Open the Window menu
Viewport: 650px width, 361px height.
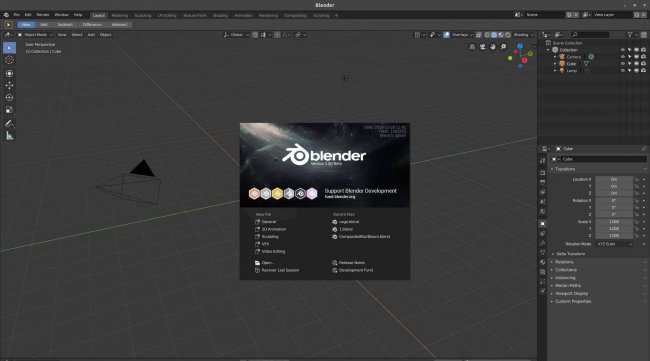click(61, 15)
